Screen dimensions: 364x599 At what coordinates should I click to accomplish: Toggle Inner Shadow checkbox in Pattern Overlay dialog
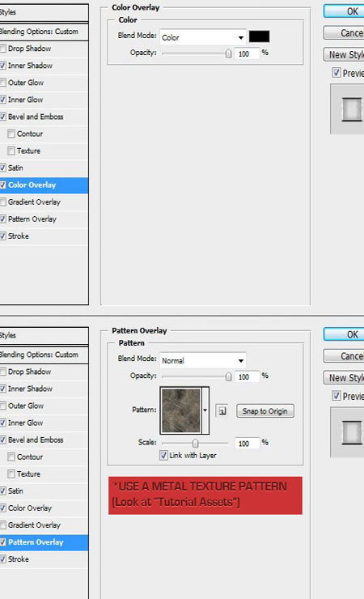(2, 389)
